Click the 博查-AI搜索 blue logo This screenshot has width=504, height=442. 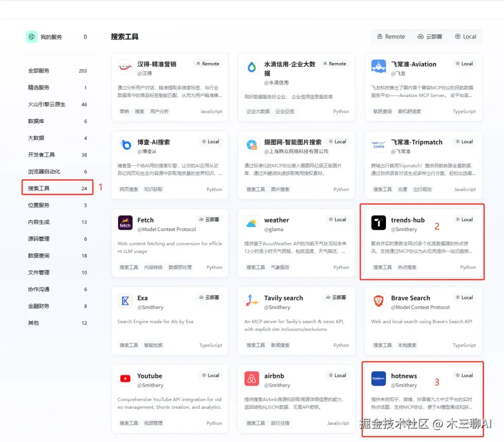click(x=125, y=145)
